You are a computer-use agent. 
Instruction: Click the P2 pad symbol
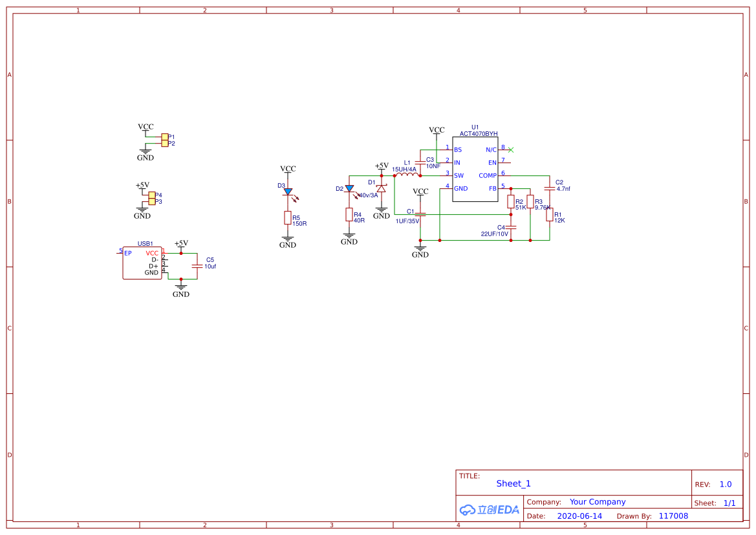click(165, 143)
